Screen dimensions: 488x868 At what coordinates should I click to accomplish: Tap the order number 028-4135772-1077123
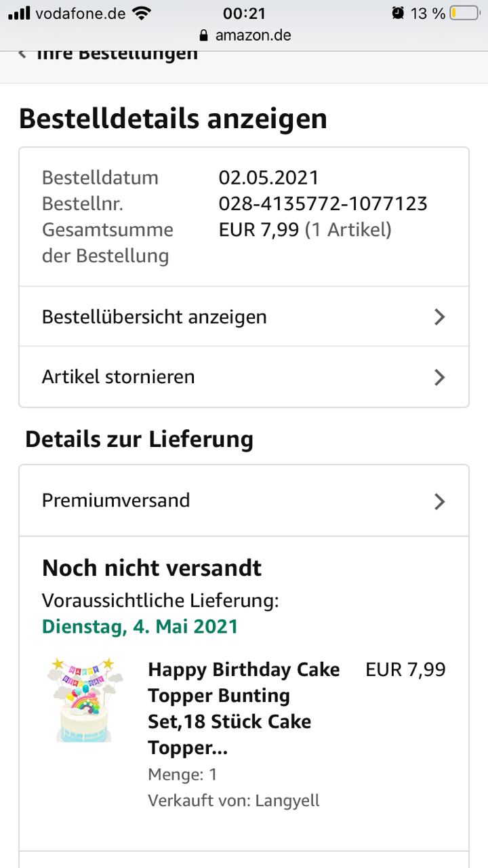[323, 203]
